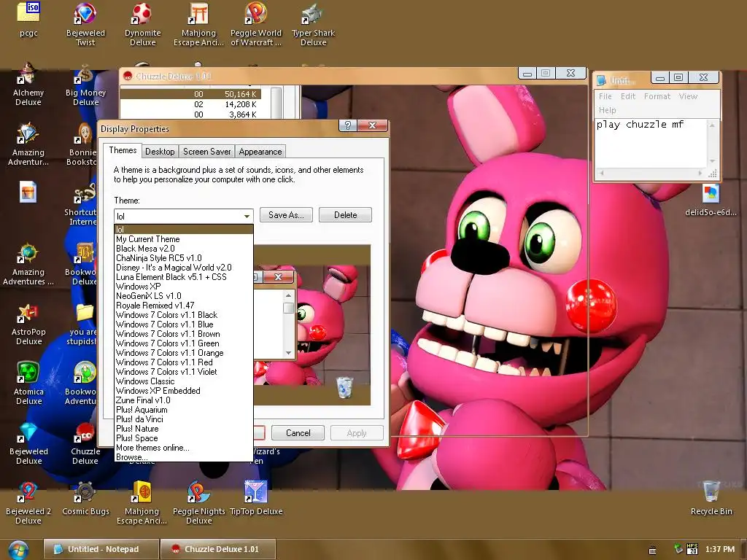Open Big Money Deluxe desktop icon
747x560 pixels.
coord(85,85)
